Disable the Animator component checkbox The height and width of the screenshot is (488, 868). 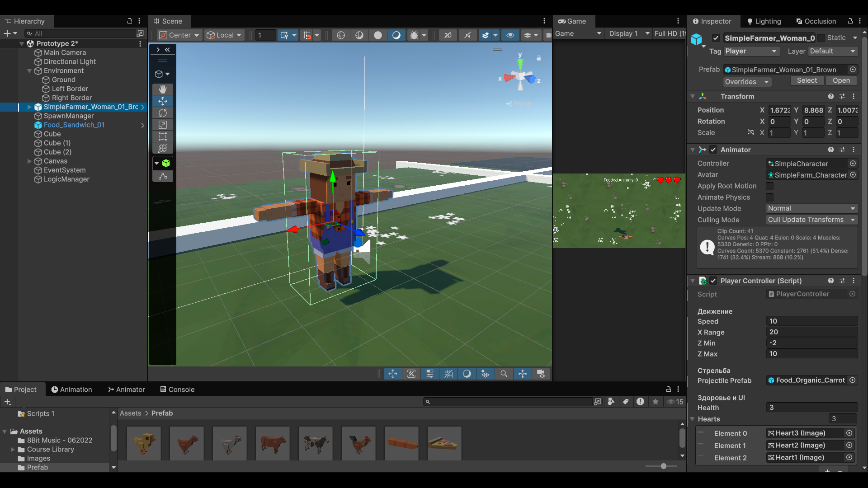tap(713, 150)
